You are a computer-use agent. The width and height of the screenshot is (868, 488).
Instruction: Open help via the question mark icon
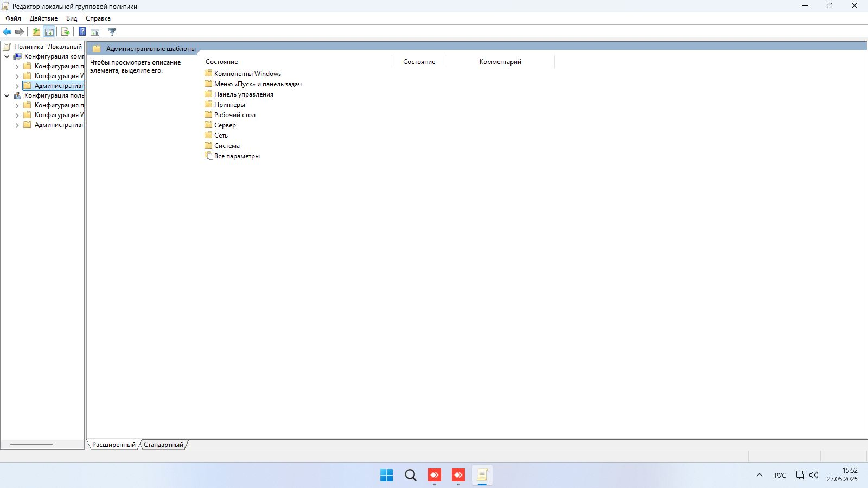82,32
